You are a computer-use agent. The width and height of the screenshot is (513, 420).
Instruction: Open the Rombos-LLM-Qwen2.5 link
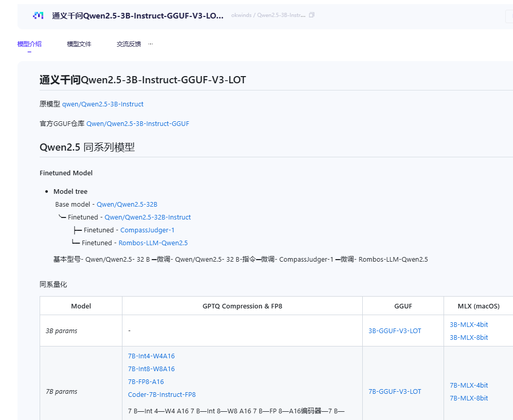[153, 243]
